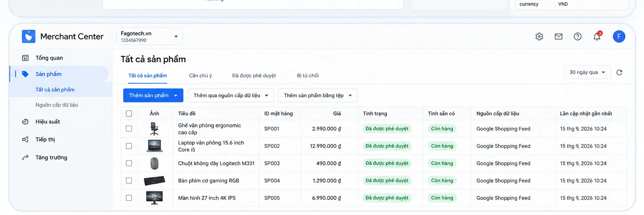Open the settings gear icon
Image resolution: width=644 pixels, height=215 pixels.
539,37
